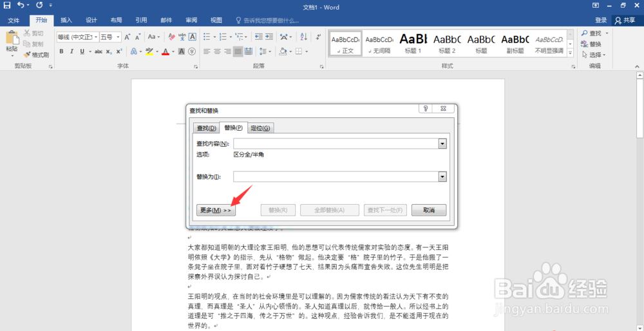Click the Sort (A-Z) icon
Screen dimensions: 644x331
pyautogui.click(x=303, y=37)
